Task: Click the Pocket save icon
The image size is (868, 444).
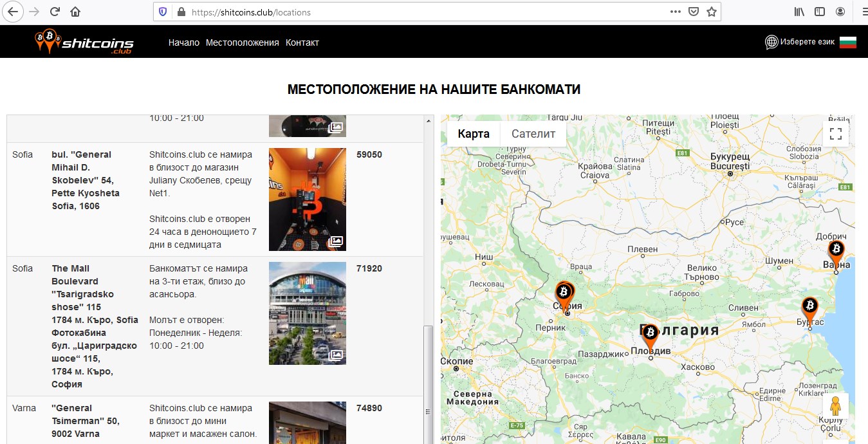Action: 694,12
